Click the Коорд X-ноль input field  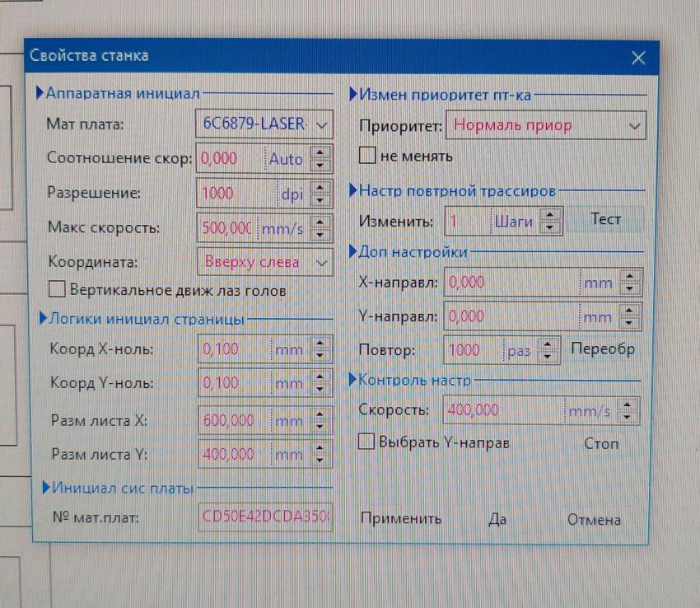[x=234, y=349]
